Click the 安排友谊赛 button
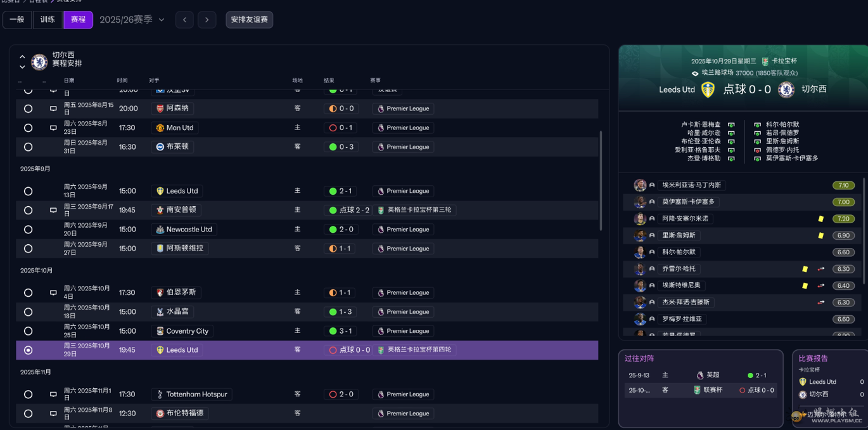 [249, 20]
